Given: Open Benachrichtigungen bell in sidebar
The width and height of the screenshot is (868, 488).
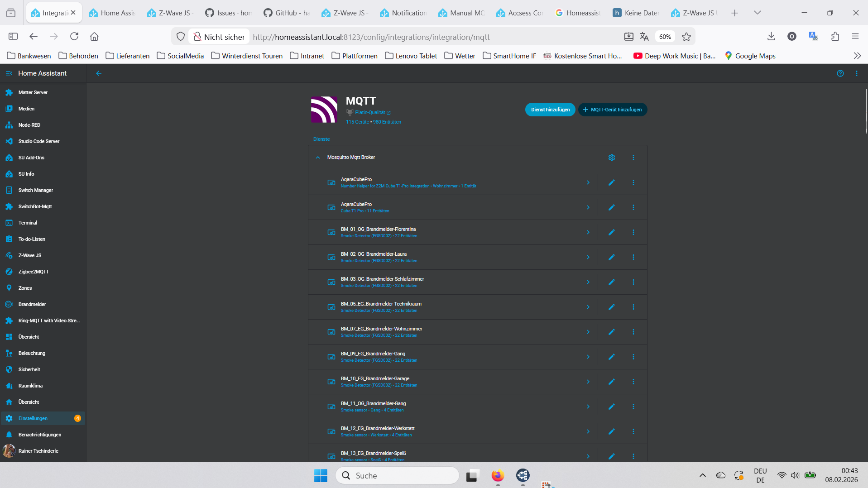Looking at the screenshot, I should point(43,435).
